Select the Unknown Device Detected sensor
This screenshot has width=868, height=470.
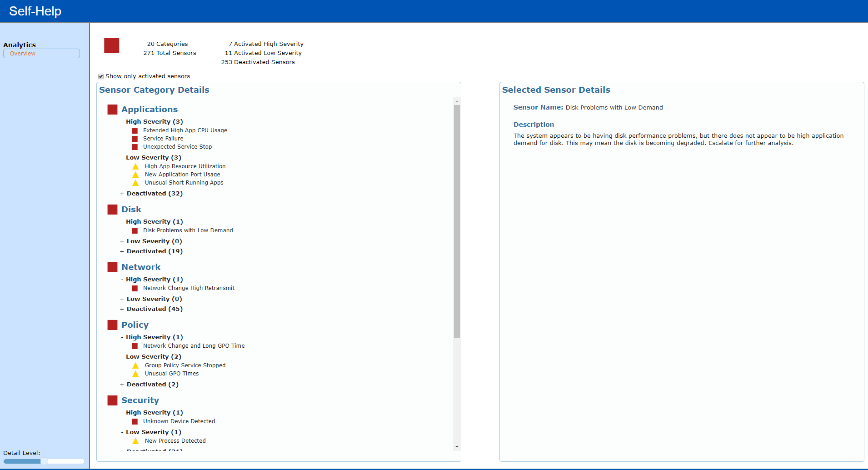pyautogui.click(x=179, y=421)
